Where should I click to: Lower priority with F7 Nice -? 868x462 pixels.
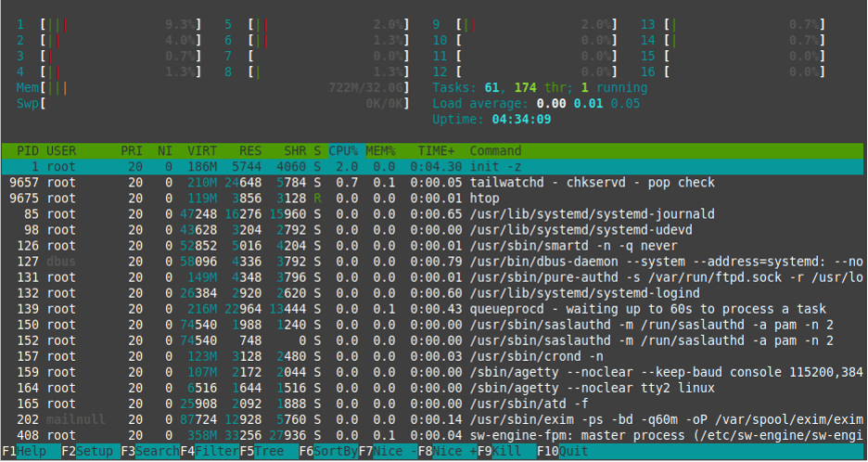[x=388, y=452]
